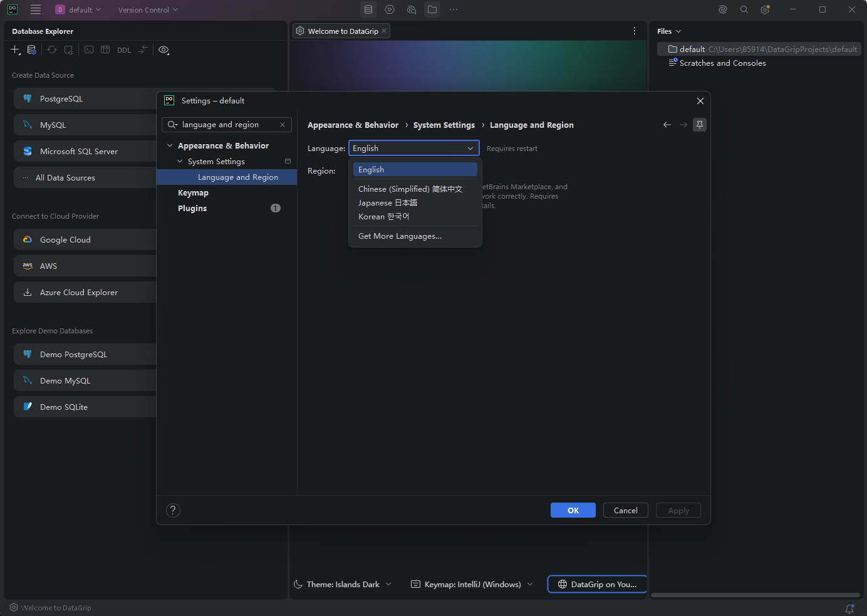Click the New plus icon in Database Explorer
The image size is (867, 616).
click(x=16, y=50)
